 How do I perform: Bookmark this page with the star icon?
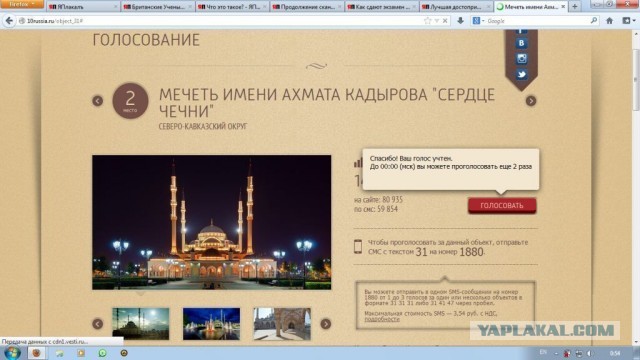click(427, 21)
